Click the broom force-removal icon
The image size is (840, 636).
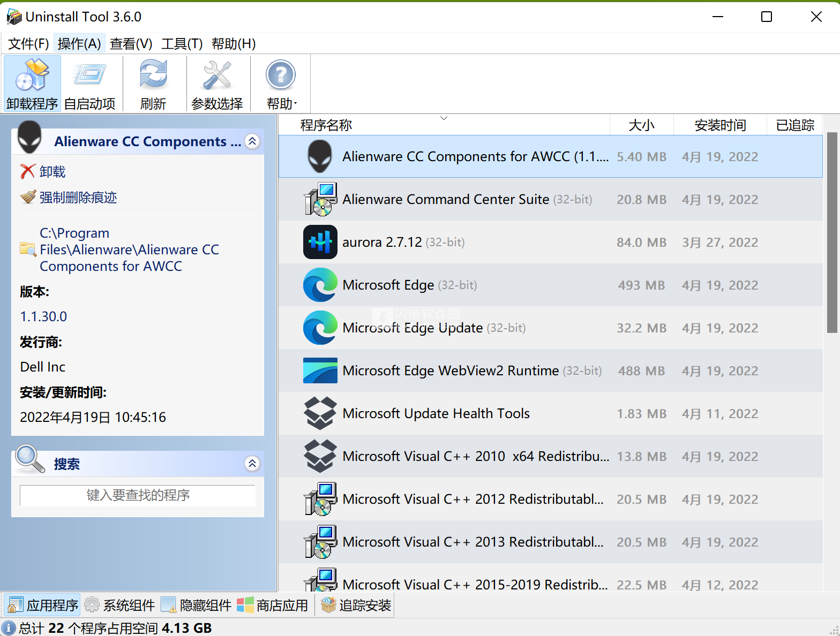[x=28, y=198]
